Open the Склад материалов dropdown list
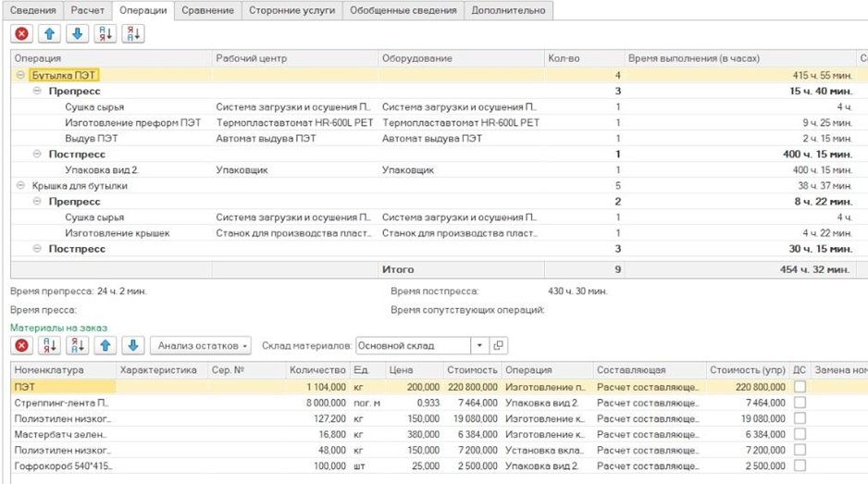 coord(479,345)
